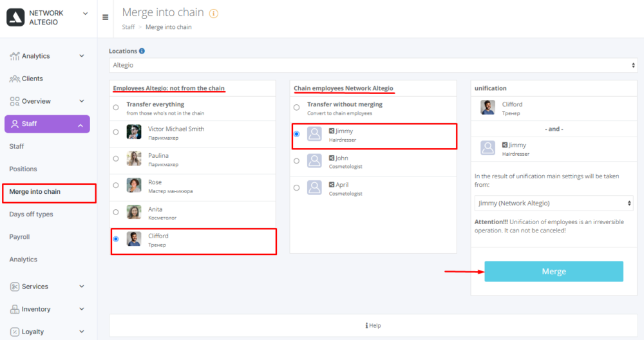
Task: Open the Locations dropdown showing Altegio
Action: coord(373,65)
